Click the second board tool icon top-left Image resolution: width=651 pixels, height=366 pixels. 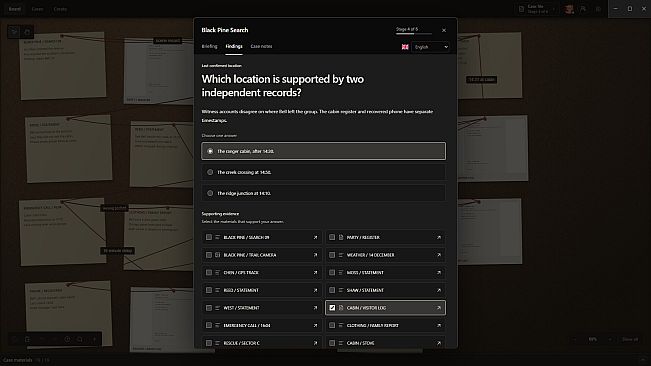click(x=27, y=32)
